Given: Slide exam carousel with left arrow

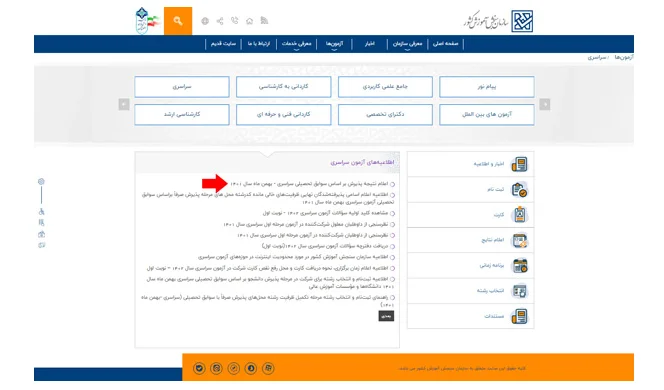Looking at the screenshot, I should (x=124, y=104).
